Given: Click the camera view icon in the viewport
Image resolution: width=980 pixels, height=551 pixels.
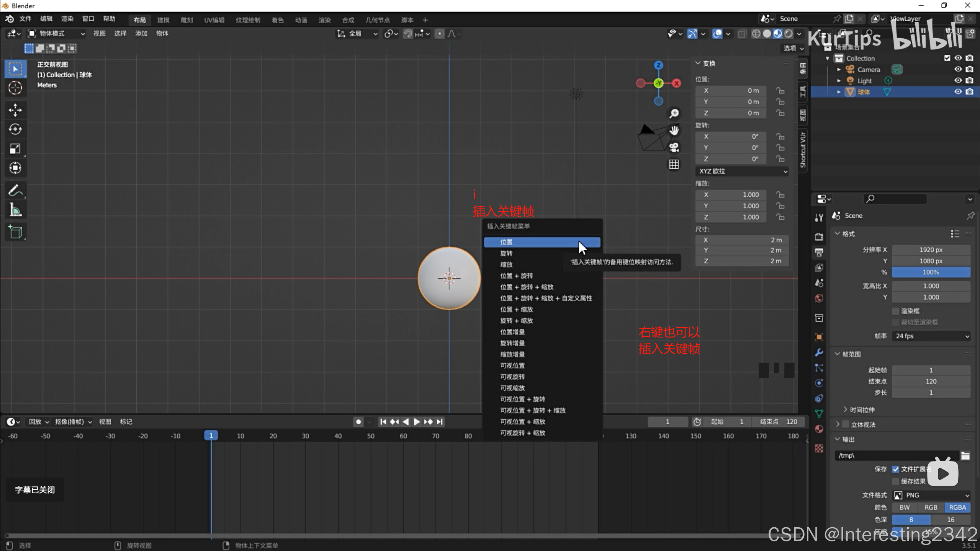Looking at the screenshot, I should [x=674, y=147].
